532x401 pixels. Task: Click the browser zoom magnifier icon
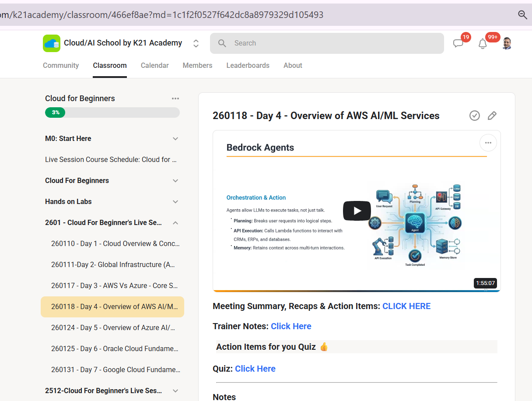pos(522,14)
